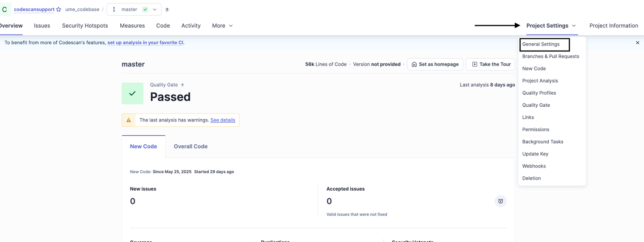Screen dimensions: 644x242
Task: Click the yellow warning triangle icon
Action: pos(129,120)
